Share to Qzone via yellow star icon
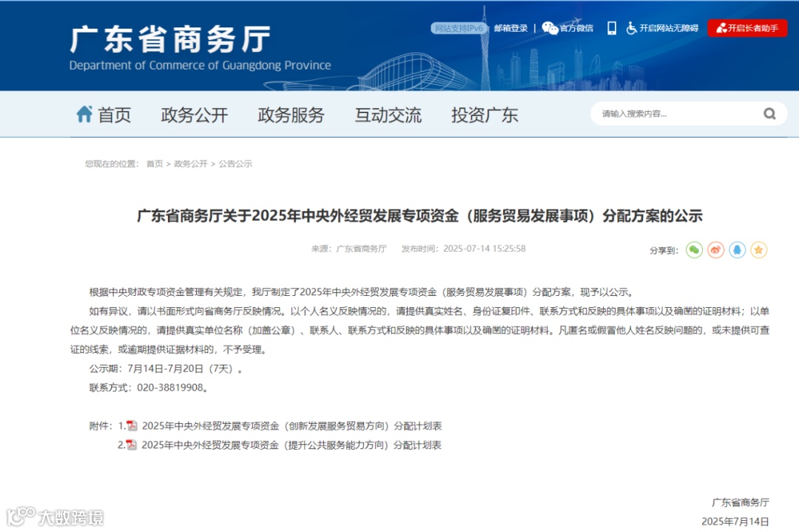Screen dimensions: 799x532 pos(758,249)
